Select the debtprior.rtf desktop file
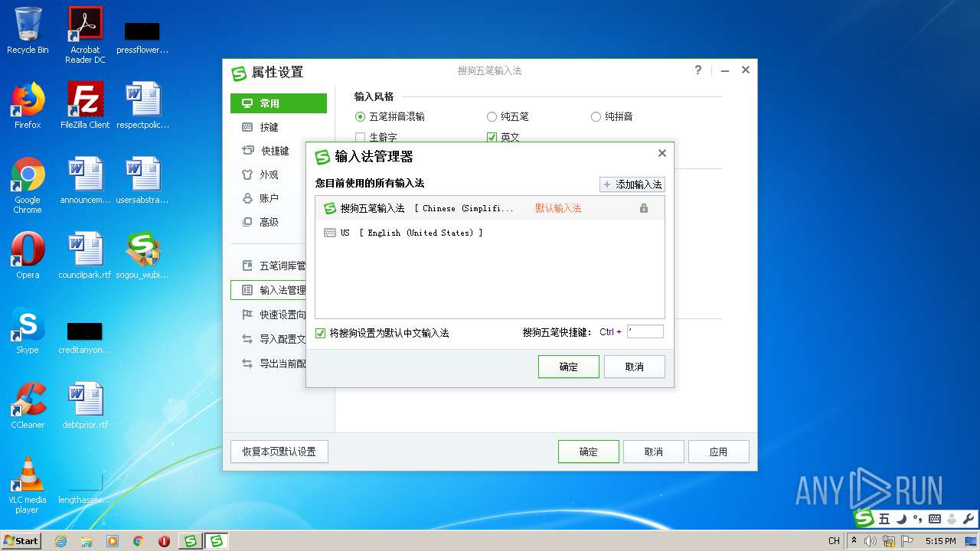Image resolution: width=980 pixels, height=551 pixels. 85,406
